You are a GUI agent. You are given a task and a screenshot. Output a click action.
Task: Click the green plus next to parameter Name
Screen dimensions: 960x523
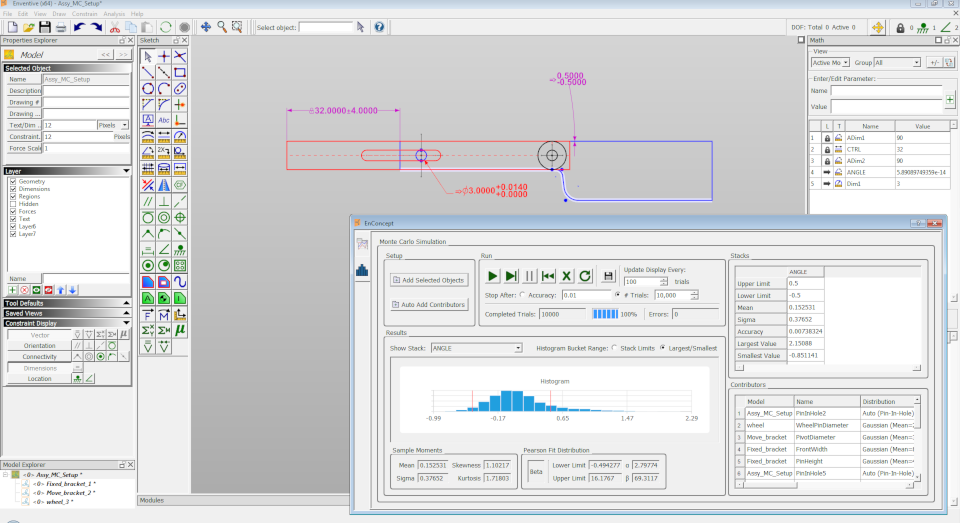click(x=950, y=99)
